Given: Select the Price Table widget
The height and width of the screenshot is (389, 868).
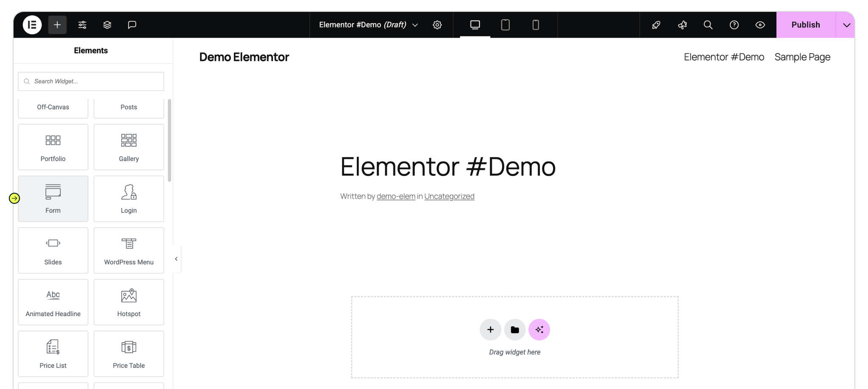Looking at the screenshot, I should tap(129, 354).
